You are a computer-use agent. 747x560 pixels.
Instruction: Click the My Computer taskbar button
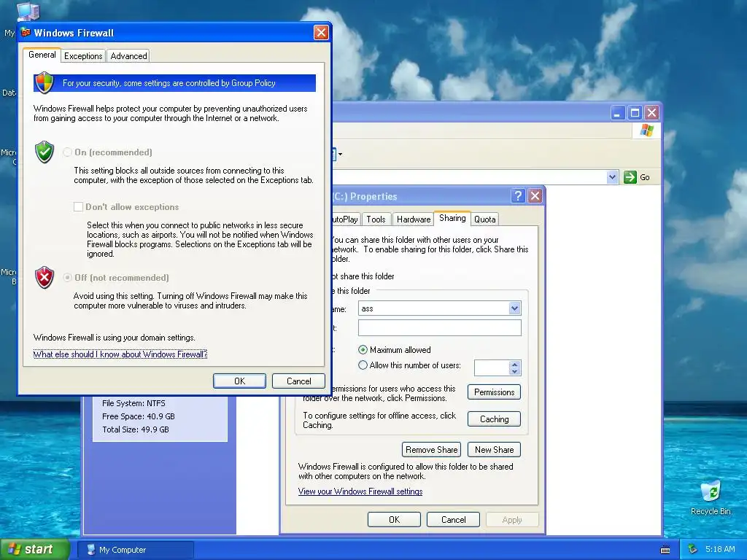pyautogui.click(x=135, y=550)
